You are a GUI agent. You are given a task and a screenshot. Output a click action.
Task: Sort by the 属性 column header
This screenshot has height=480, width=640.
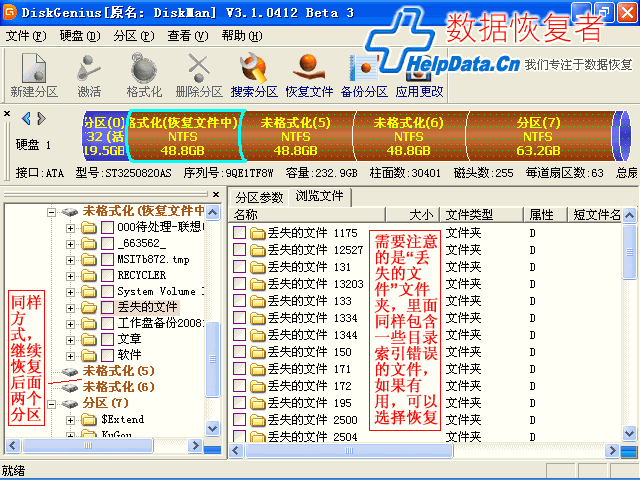point(545,215)
